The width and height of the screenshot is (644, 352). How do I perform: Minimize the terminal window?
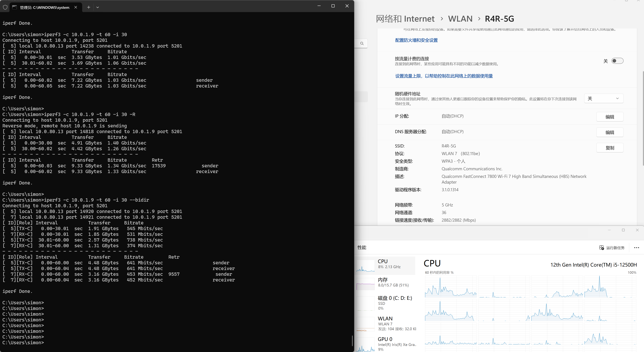pos(319,6)
